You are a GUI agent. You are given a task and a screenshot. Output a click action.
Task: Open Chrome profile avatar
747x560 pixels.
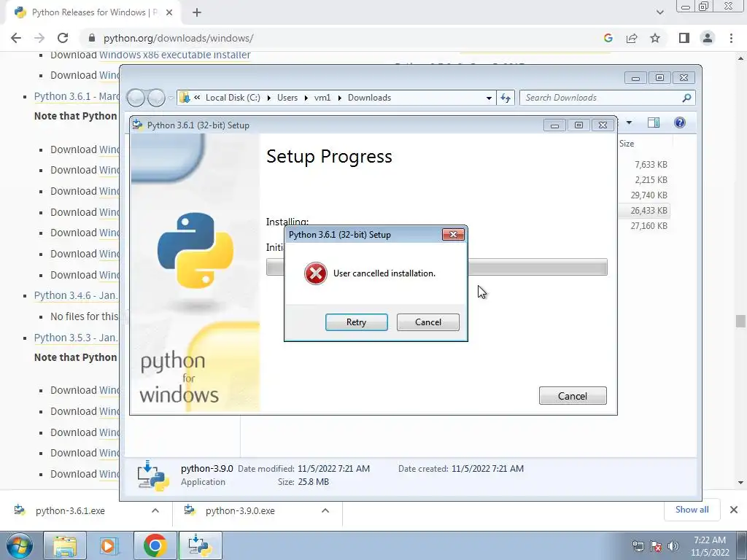pyautogui.click(x=708, y=38)
